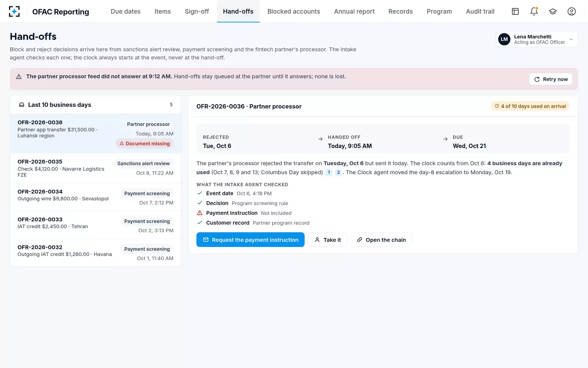Viewport: 588px width, 368px height.
Task: Select hand-off OFR-2026-0035 Navarre Logistics
Action: (96, 168)
